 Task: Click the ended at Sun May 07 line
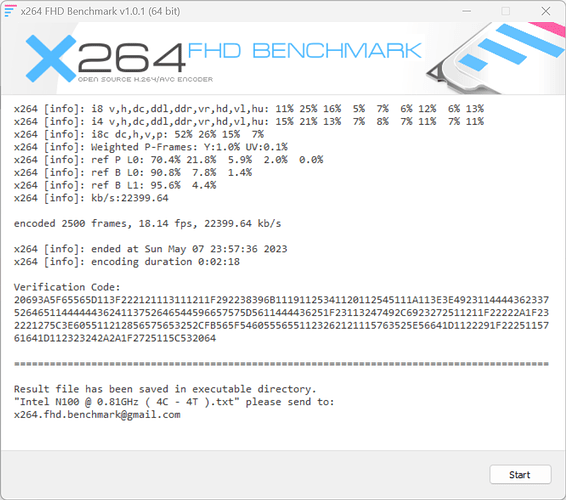pyautogui.click(x=151, y=249)
